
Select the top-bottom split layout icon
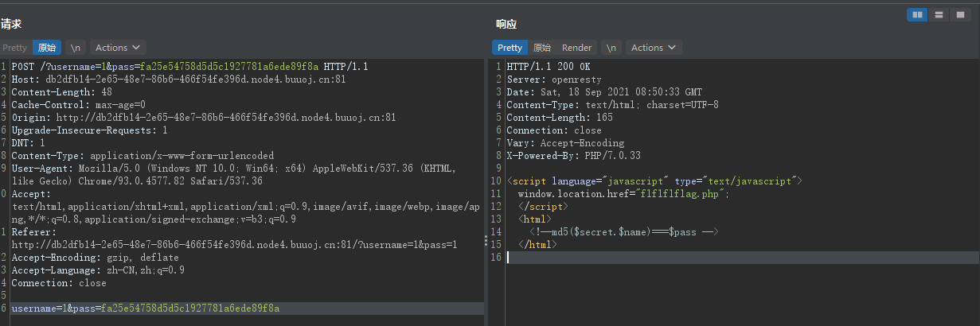coord(939,14)
